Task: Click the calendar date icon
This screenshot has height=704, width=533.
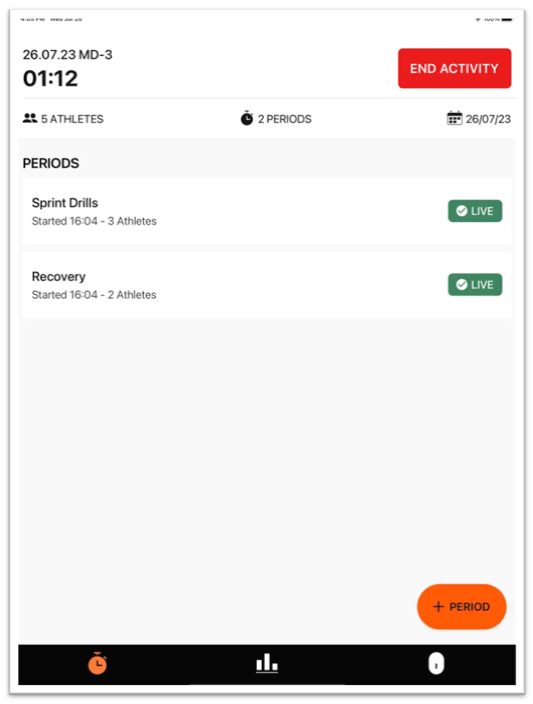Action: (x=454, y=119)
